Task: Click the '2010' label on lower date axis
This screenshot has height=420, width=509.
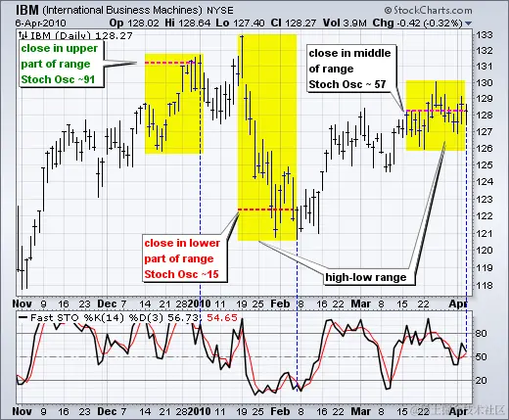Action: point(199,411)
